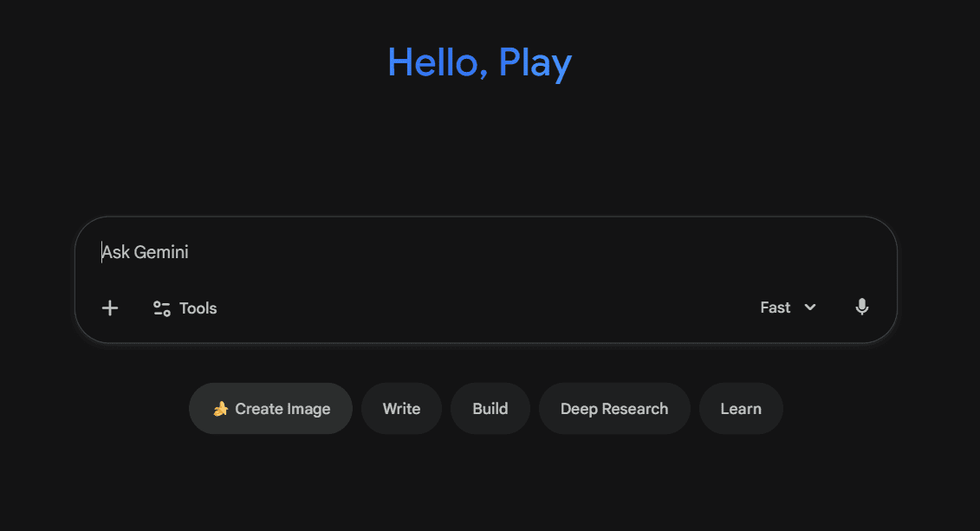
Task: Select the Create Image suggestion chip
Action: 270,409
